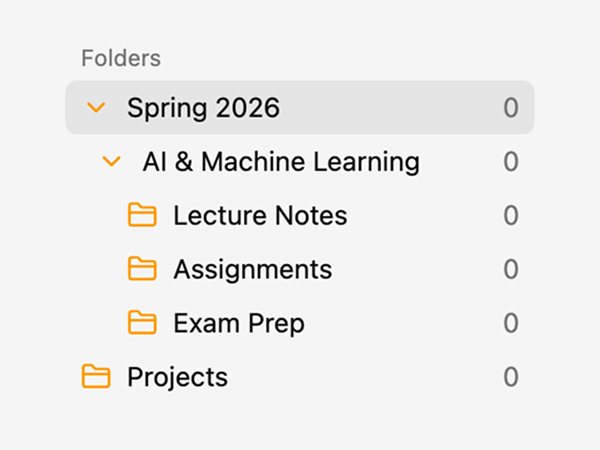600x450 pixels.
Task: Click the Lecture Notes note count
Action: 511,215
